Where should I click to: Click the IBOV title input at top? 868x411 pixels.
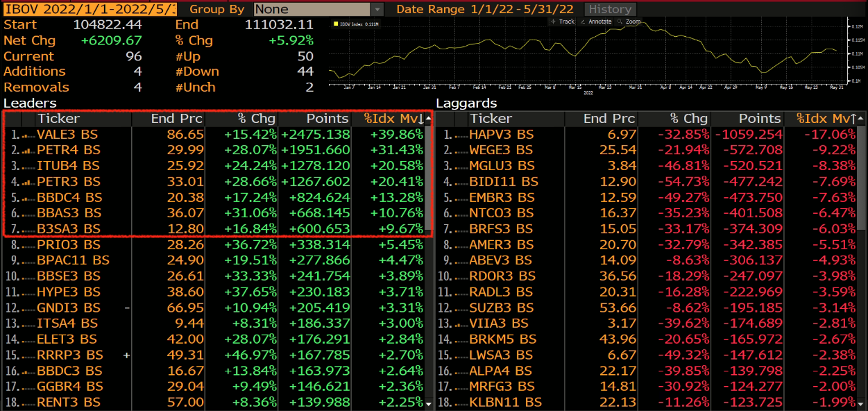tap(90, 9)
